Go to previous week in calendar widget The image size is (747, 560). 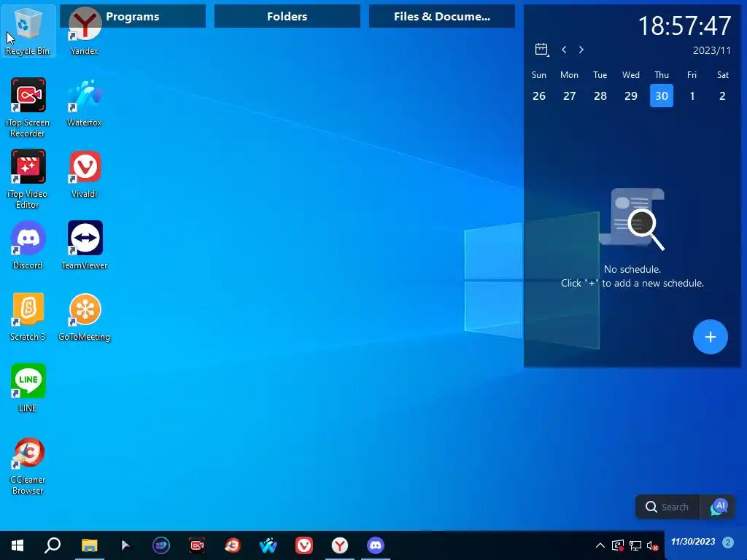(564, 50)
